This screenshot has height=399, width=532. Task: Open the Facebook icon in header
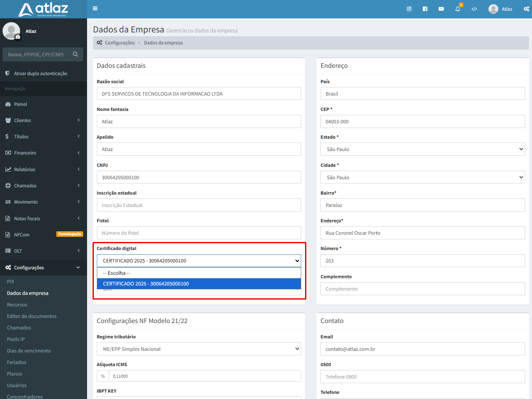[425, 9]
